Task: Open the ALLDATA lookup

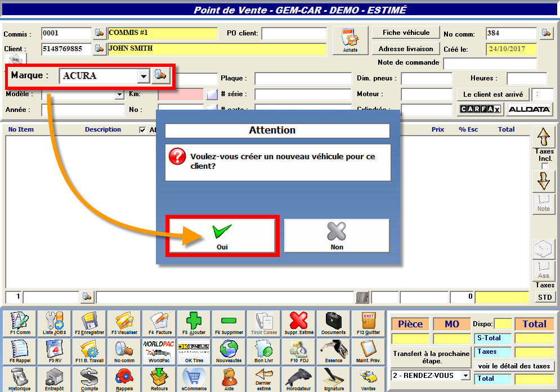Action: click(529, 109)
